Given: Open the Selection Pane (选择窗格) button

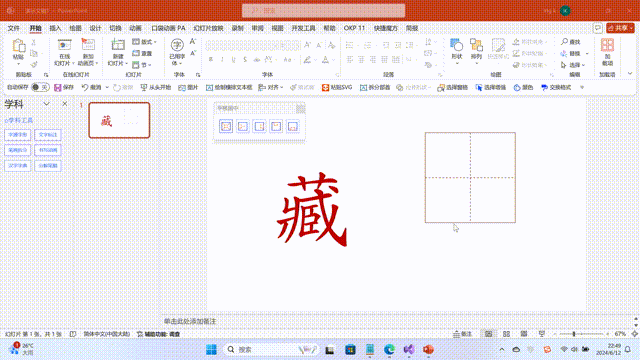Looking at the screenshot, I should click(452, 87).
